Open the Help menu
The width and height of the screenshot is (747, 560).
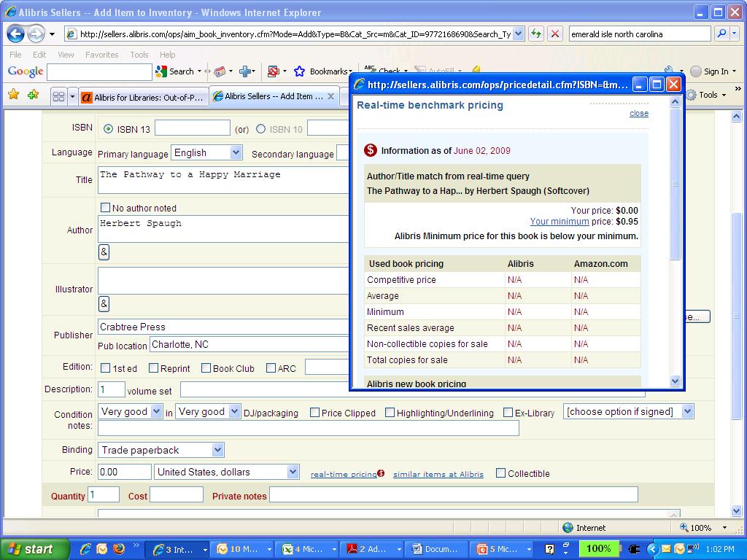(x=167, y=55)
